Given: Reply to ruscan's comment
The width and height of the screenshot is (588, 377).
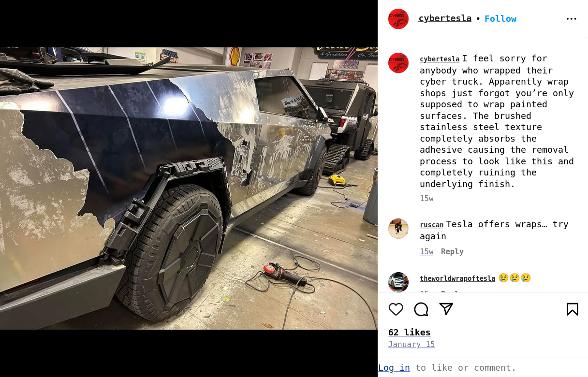Looking at the screenshot, I should pyautogui.click(x=452, y=251).
